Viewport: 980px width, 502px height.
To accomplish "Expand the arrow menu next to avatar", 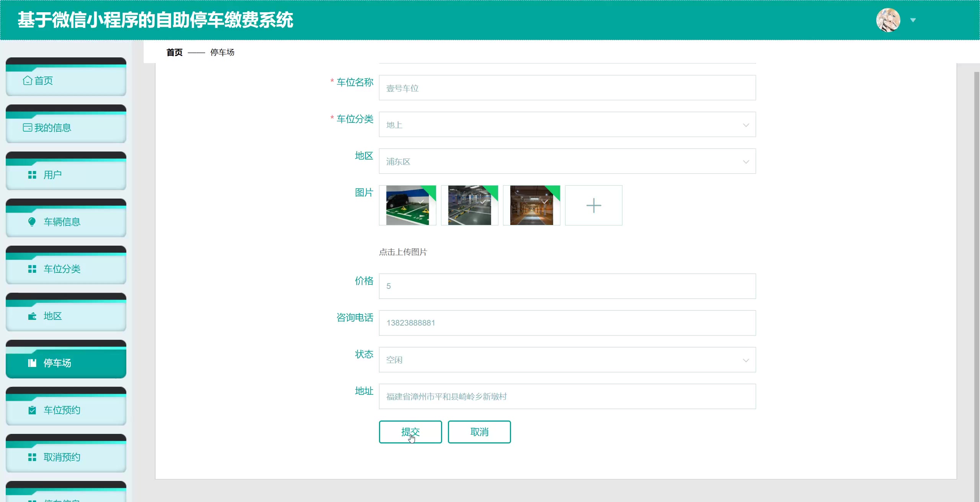I will [913, 20].
